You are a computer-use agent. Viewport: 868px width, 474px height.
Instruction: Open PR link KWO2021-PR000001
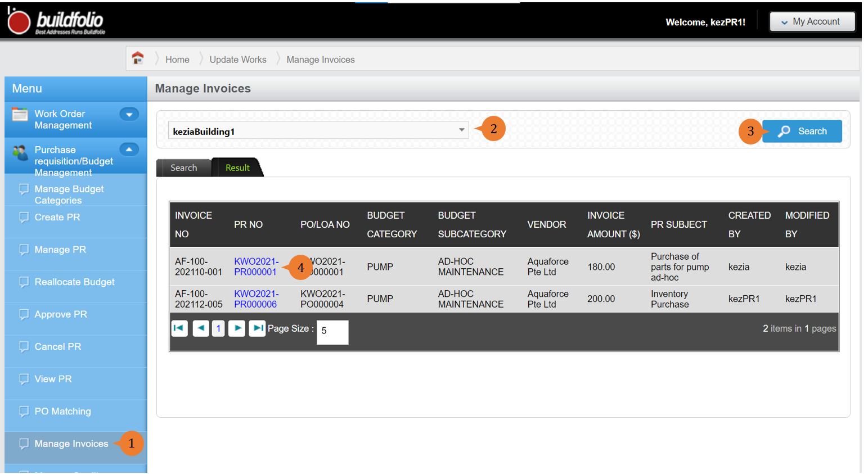[257, 267]
